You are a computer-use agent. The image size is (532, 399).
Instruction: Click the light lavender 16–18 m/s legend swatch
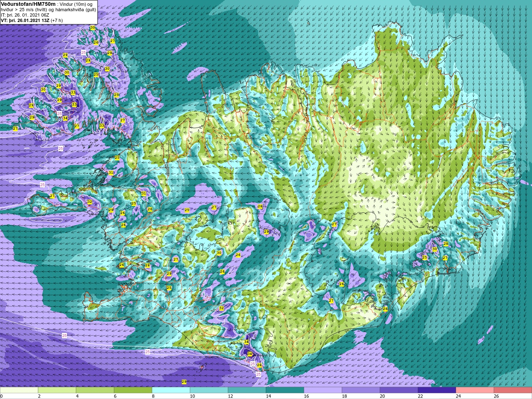point(323,390)
